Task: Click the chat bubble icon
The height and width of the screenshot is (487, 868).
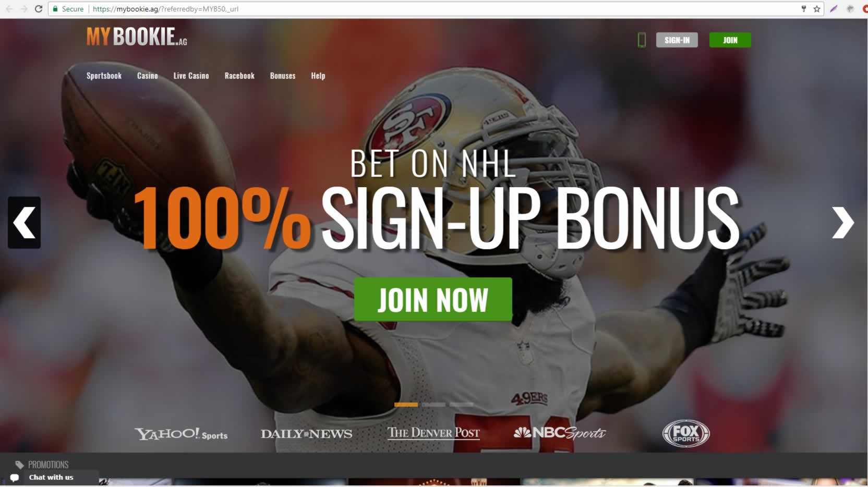Action: [x=15, y=478]
